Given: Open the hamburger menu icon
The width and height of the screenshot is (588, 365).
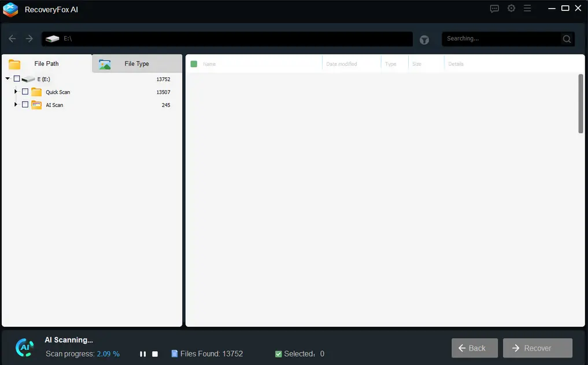Looking at the screenshot, I should [x=527, y=8].
